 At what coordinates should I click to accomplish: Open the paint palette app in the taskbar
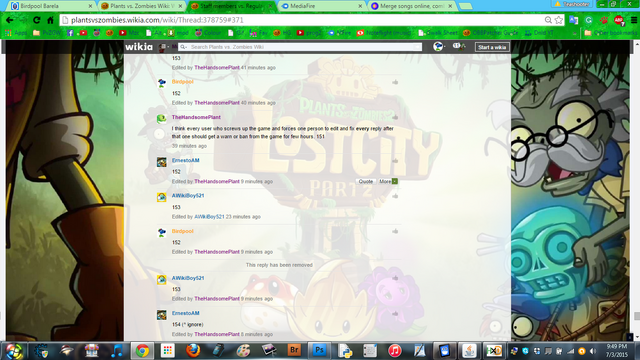click(243, 351)
